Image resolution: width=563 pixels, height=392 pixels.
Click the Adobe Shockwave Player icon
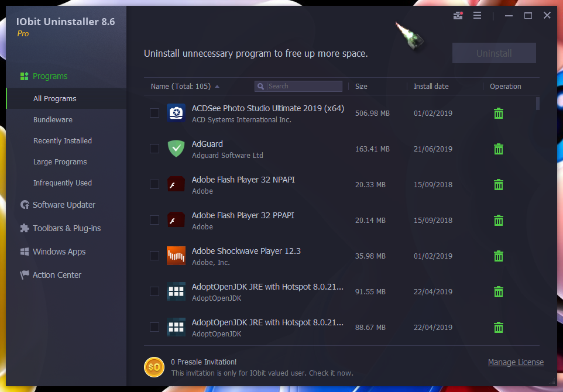[176, 256]
